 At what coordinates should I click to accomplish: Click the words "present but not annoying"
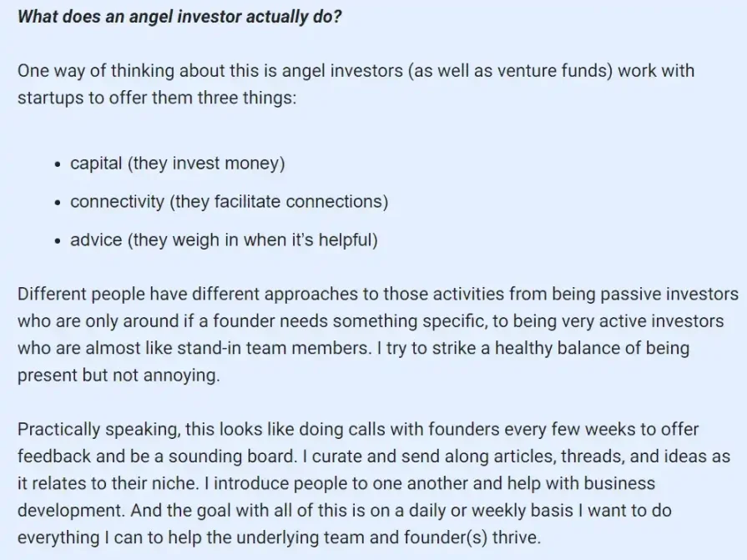(x=118, y=375)
